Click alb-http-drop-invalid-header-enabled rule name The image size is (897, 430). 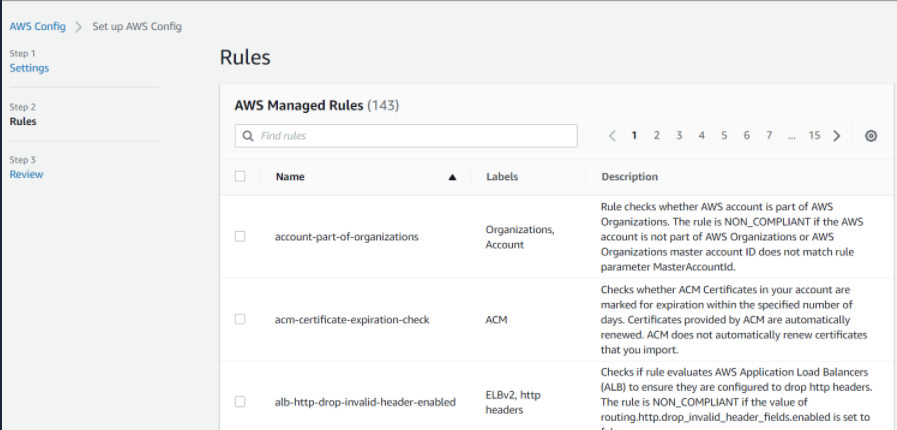point(365,402)
